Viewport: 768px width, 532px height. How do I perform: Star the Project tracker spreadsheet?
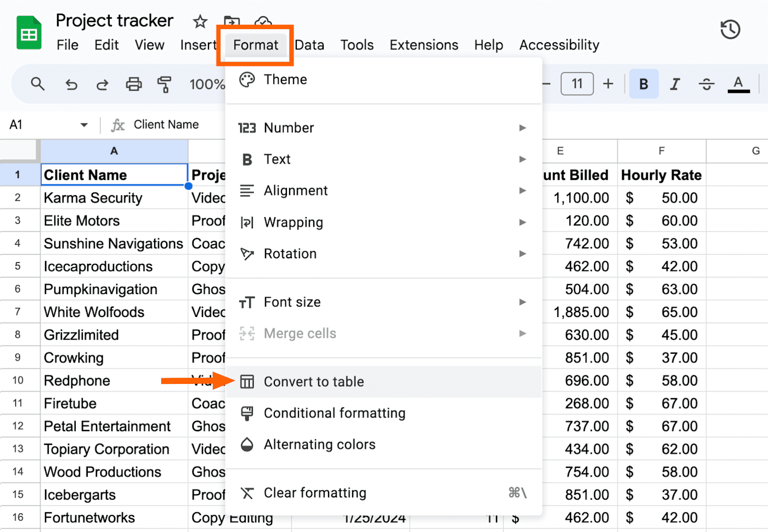199,21
